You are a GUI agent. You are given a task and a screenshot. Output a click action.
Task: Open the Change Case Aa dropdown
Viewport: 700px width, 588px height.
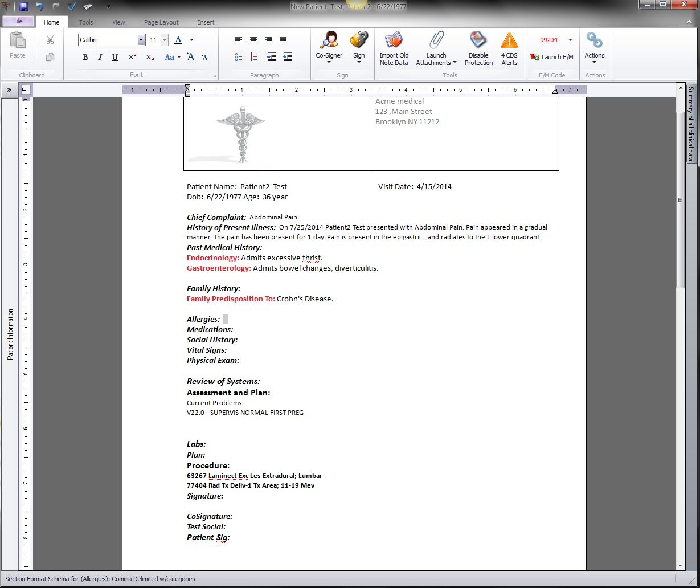(x=172, y=57)
